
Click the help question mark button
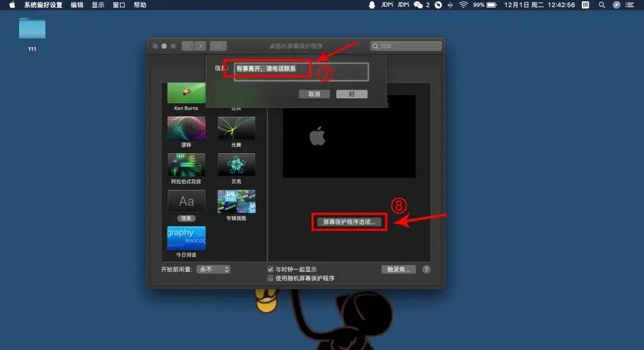point(426,270)
